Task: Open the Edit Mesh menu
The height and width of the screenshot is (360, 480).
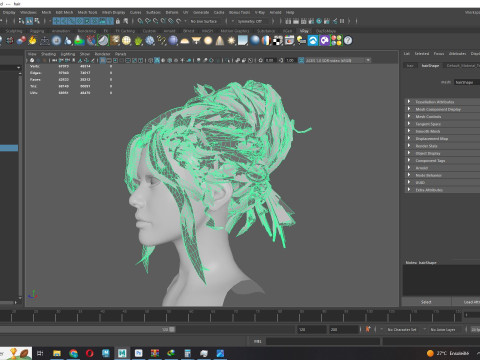Action: (64, 12)
